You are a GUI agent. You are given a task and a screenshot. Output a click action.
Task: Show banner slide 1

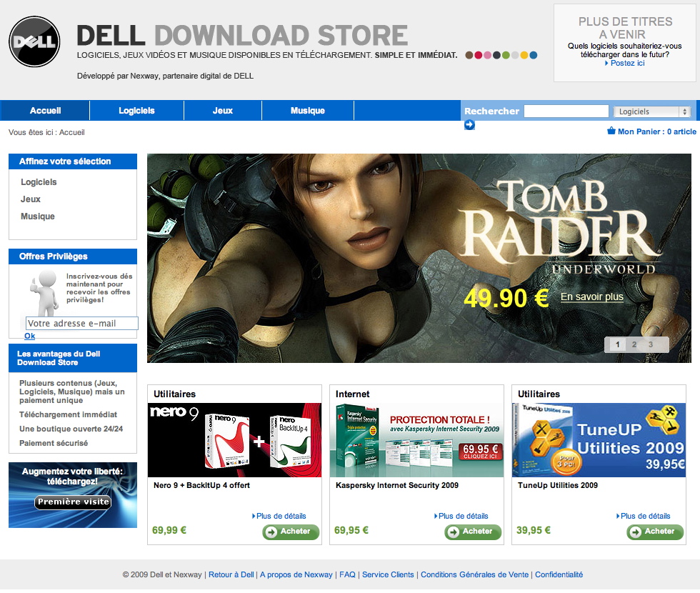click(617, 344)
